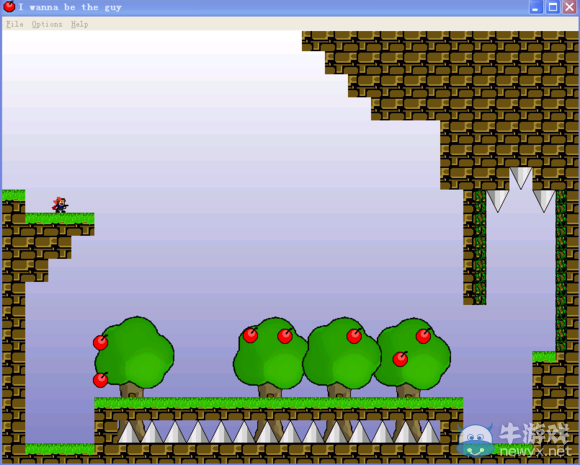Click the window title 'I wanna be the guy'
This screenshot has width=580, height=465.
pos(70,7)
